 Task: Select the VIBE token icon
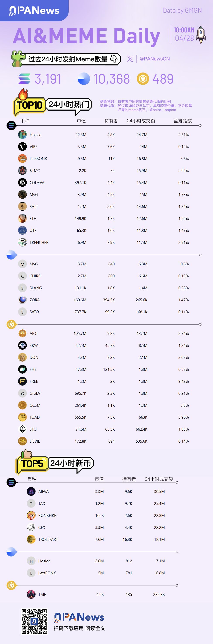pyautogui.click(x=22, y=147)
